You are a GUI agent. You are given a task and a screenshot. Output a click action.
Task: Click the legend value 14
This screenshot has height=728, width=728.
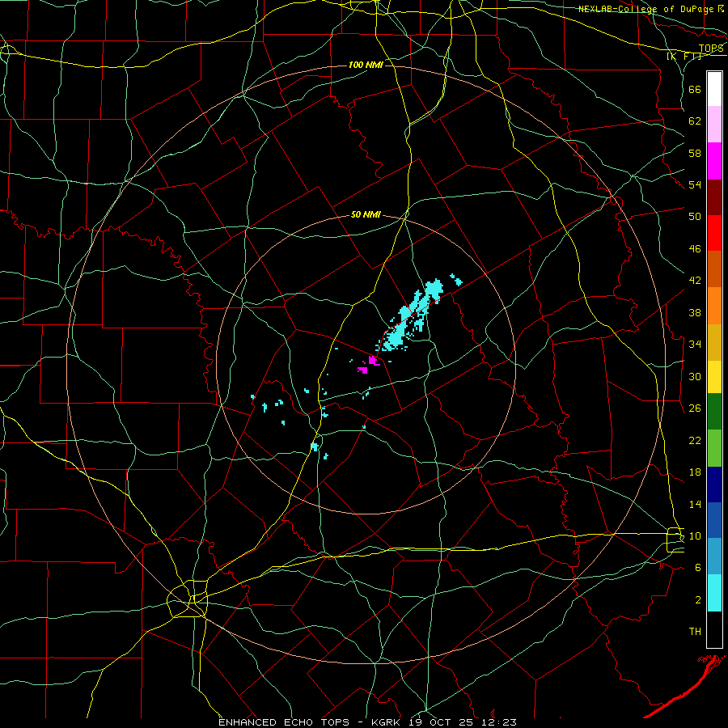click(x=695, y=504)
